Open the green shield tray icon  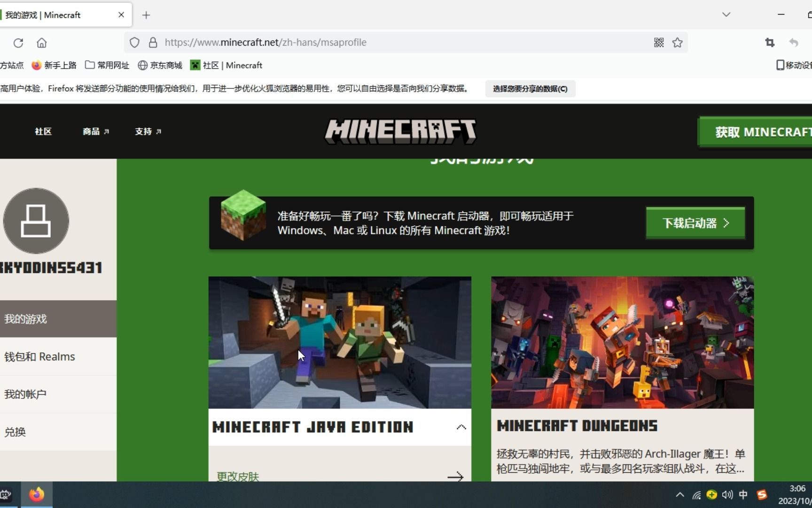coord(711,494)
